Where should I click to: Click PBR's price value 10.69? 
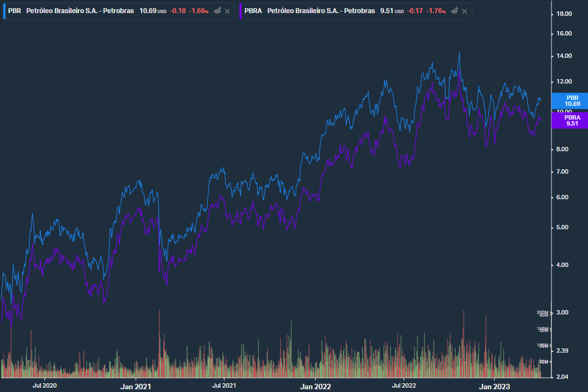coord(147,10)
